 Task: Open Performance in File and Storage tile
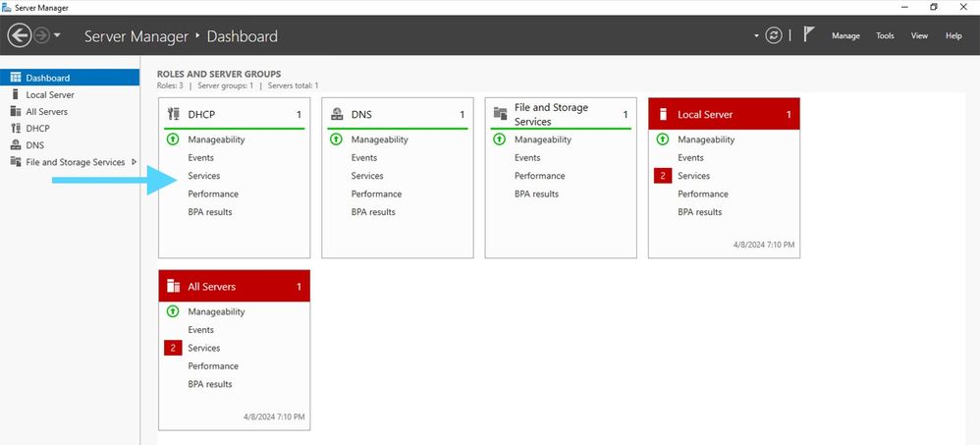[539, 176]
